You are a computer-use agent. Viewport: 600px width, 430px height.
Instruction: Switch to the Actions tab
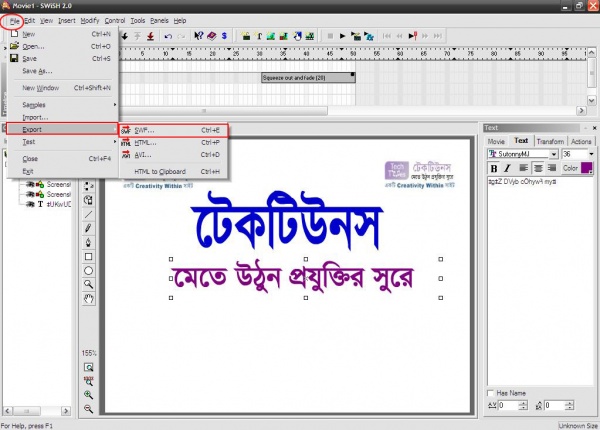click(581, 142)
